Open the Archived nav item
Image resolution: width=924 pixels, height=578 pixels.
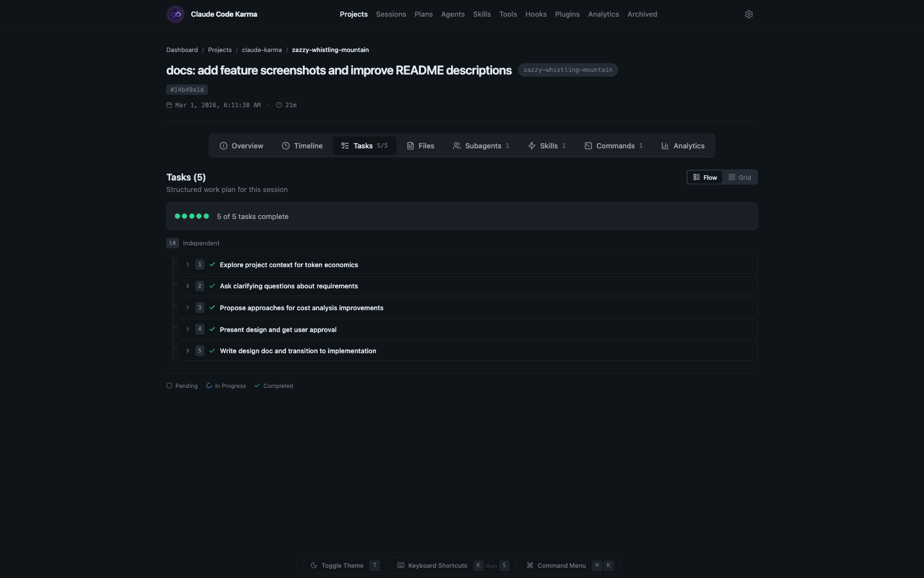click(x=642, y=14)
